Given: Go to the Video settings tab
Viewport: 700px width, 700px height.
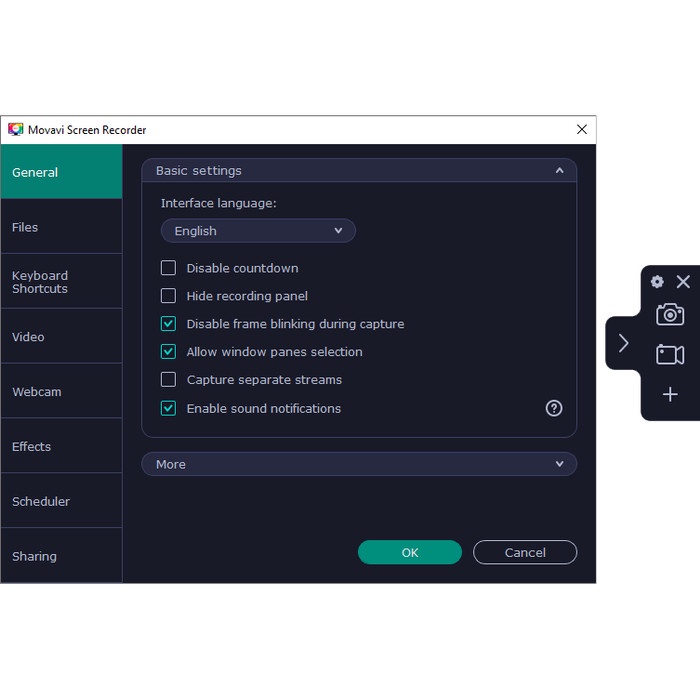Looking at the screenshot, I should click(62, 337).
